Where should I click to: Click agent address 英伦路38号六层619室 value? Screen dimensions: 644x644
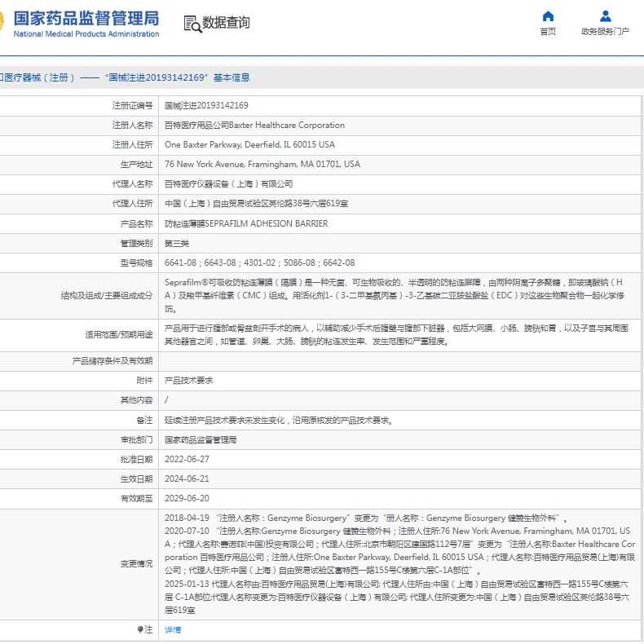(256, 204)
